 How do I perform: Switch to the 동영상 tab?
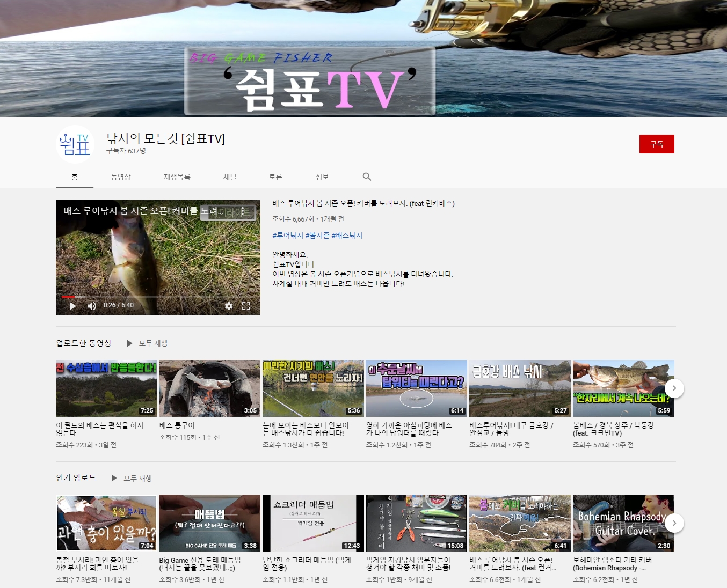coord(120,177)
